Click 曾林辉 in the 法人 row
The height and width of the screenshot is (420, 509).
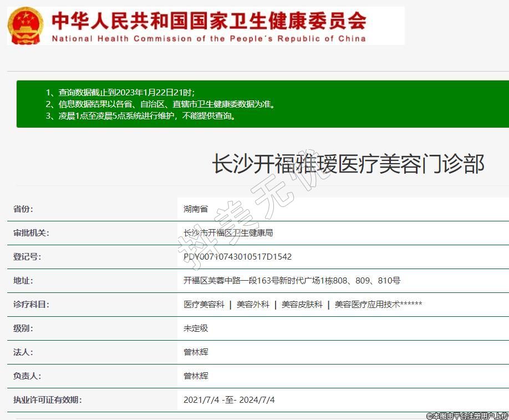pos(196,352)
